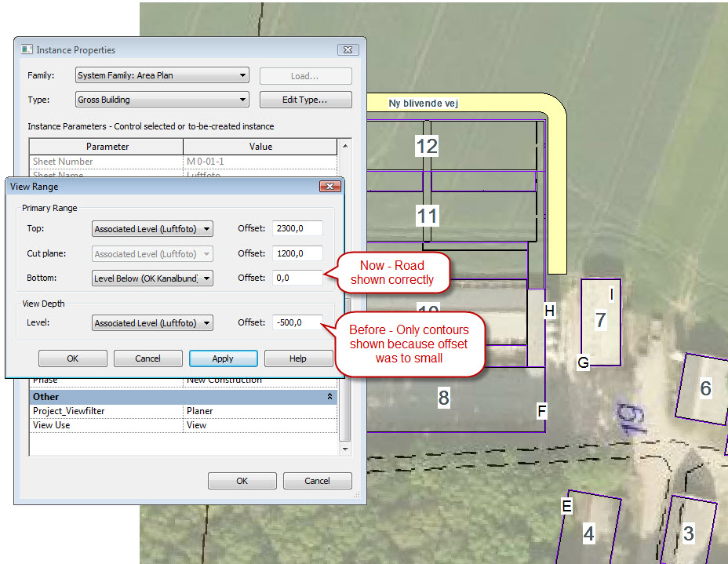Click the Edit Type button

[305, 100]
